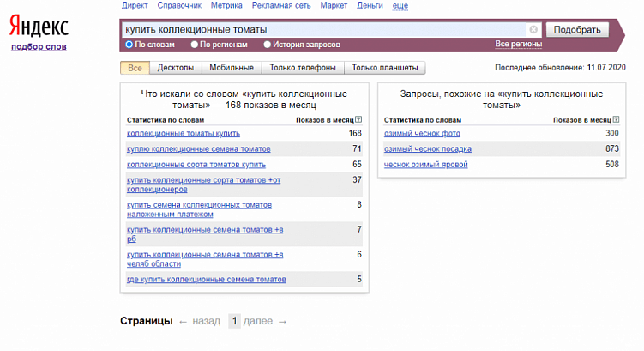Open similar query 'озимый чеснок посадка'

point(428,149)
